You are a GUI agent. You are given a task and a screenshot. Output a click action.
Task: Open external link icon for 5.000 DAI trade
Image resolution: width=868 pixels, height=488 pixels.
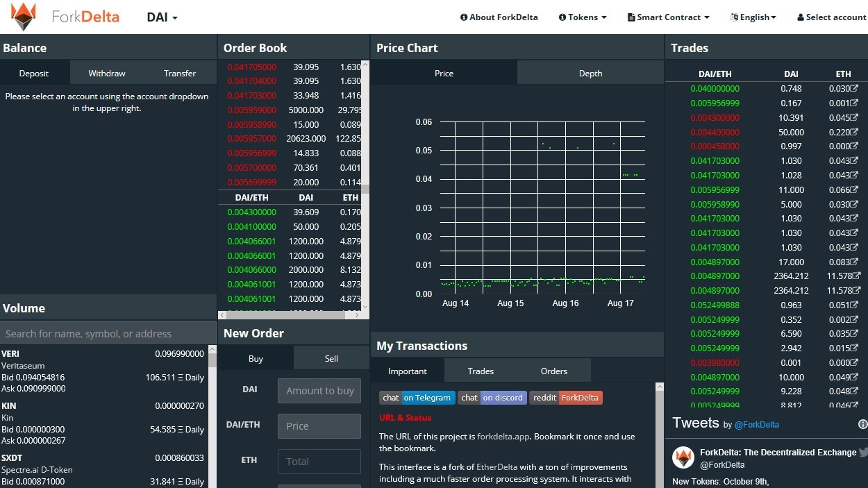pos(855,205)
